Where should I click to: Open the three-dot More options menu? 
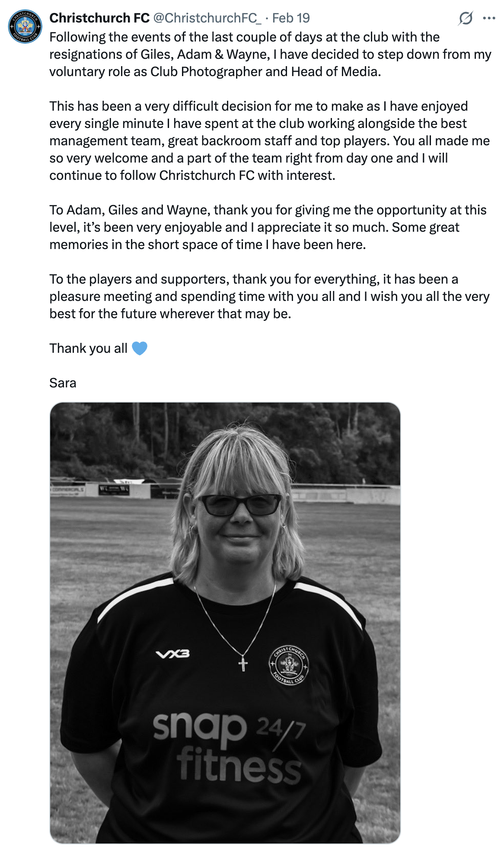pyautogui.click(x=489, y=18)
